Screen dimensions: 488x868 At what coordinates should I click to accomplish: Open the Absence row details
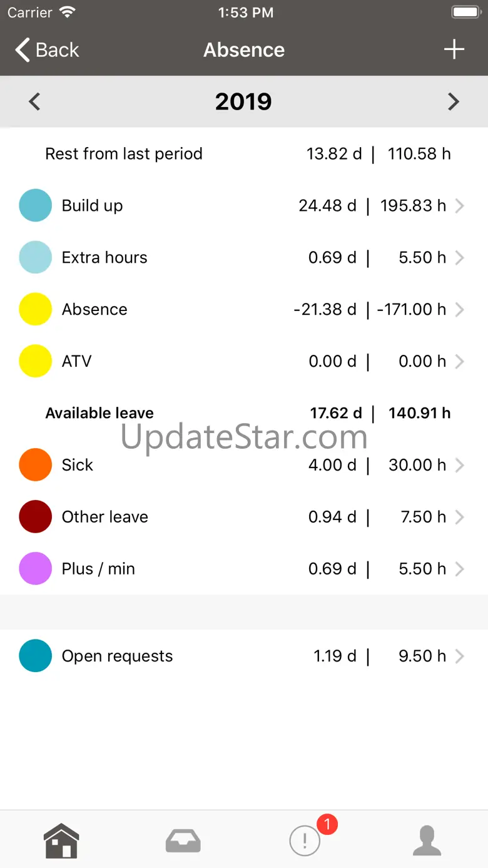click(244, 309)
